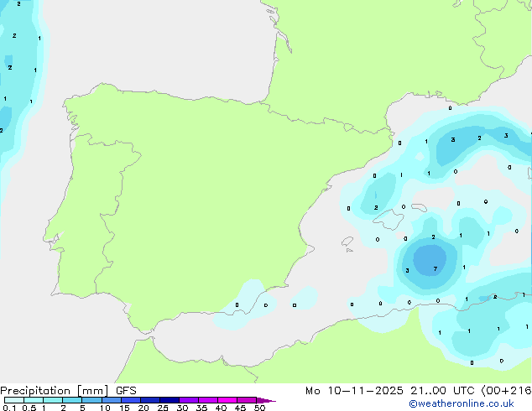
Task: Click the legend label '10'
Action: coord(105,408)
